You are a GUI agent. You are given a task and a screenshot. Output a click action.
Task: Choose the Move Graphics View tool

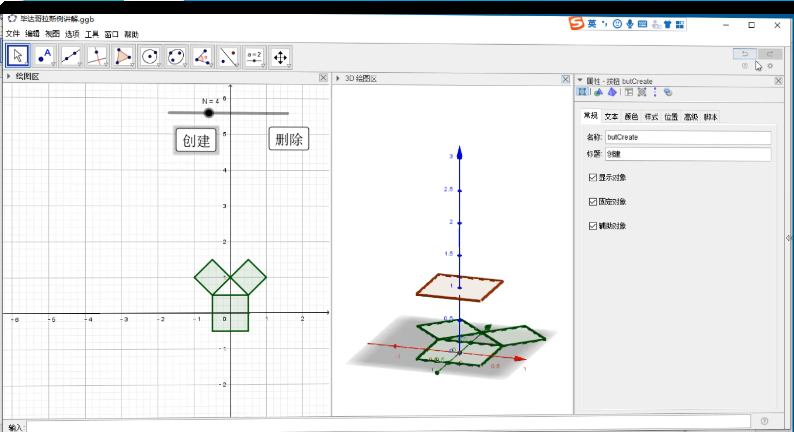pos(280,56)
